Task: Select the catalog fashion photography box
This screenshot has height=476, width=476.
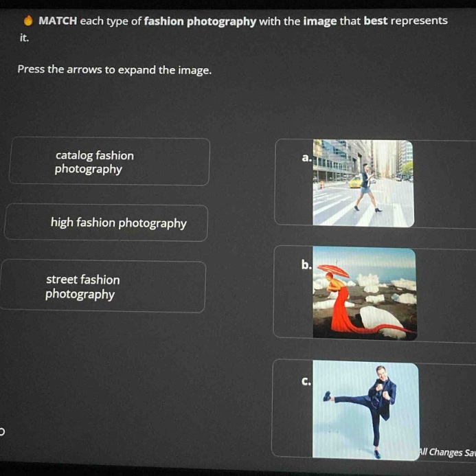Action: tap(109, 161)
